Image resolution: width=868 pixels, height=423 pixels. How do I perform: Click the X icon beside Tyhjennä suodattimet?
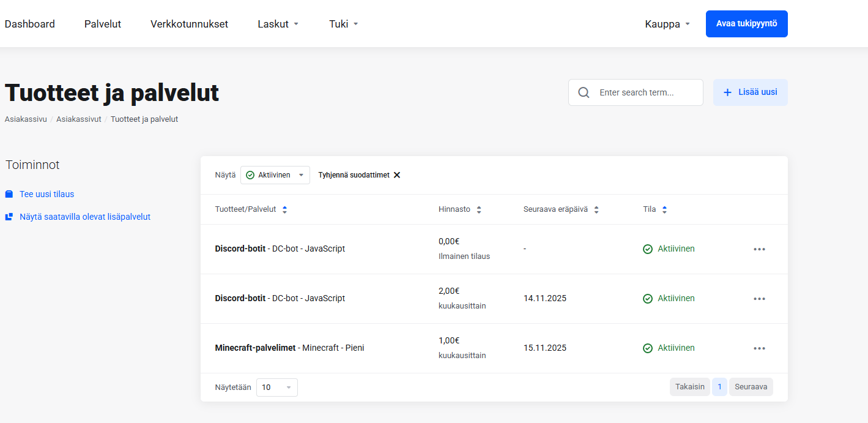397,175
